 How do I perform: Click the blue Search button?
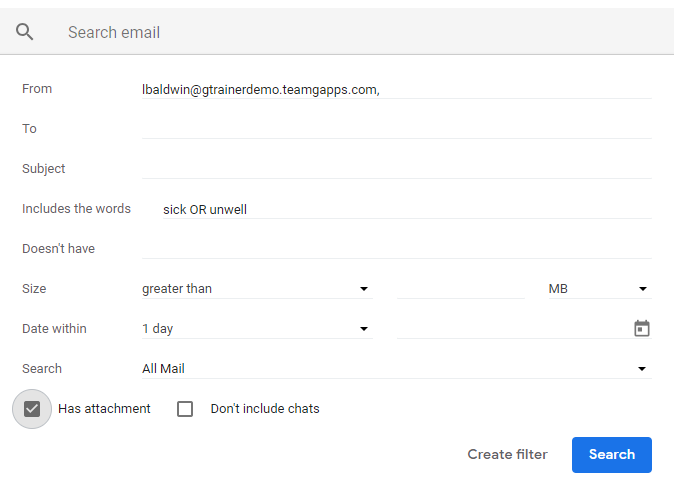click(612, 455)
